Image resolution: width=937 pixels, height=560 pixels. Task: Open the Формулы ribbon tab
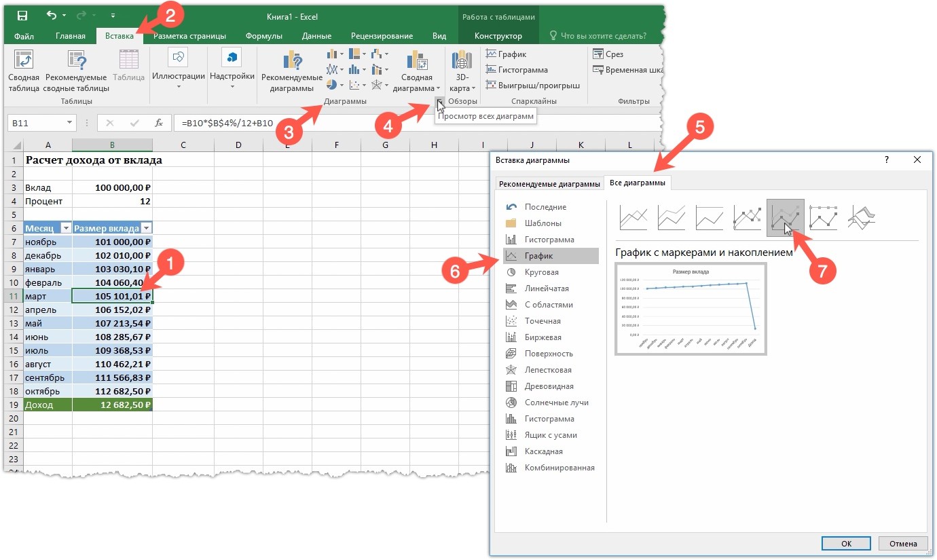[264, 36]
